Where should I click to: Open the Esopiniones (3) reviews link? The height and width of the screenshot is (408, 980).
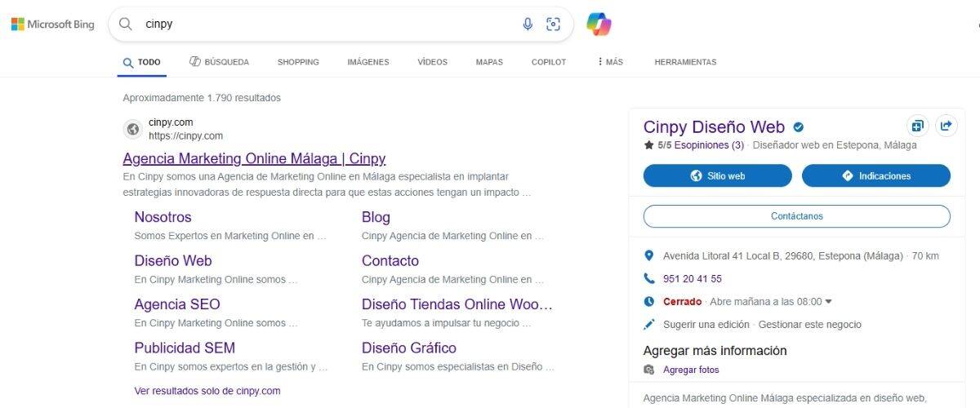click(709, 145)
